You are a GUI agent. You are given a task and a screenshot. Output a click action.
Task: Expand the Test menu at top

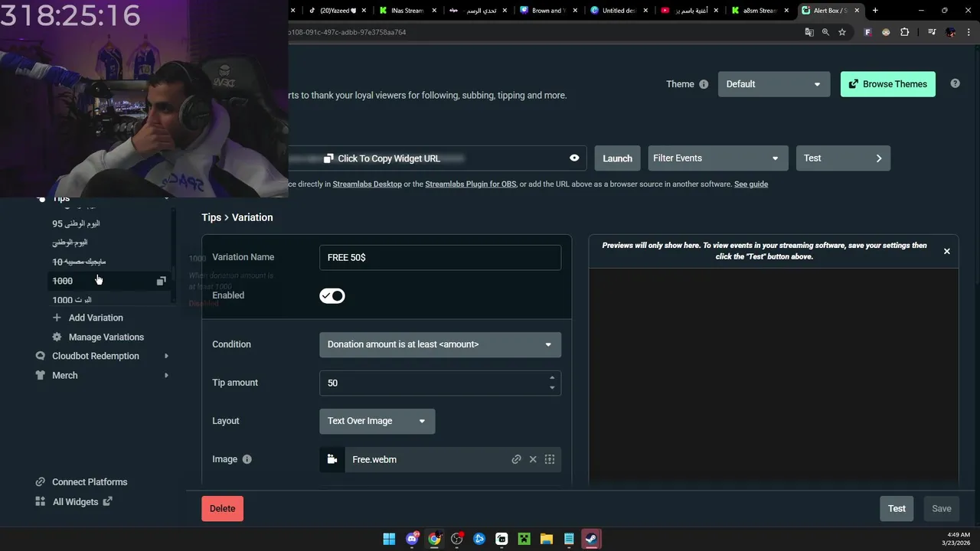point(843,158)
